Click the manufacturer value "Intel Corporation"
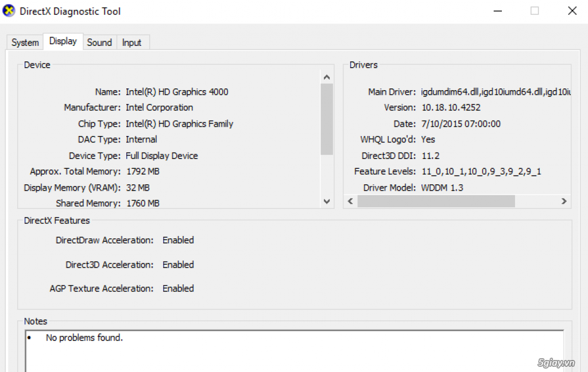The image size is (588, 372). pos(160,107)
